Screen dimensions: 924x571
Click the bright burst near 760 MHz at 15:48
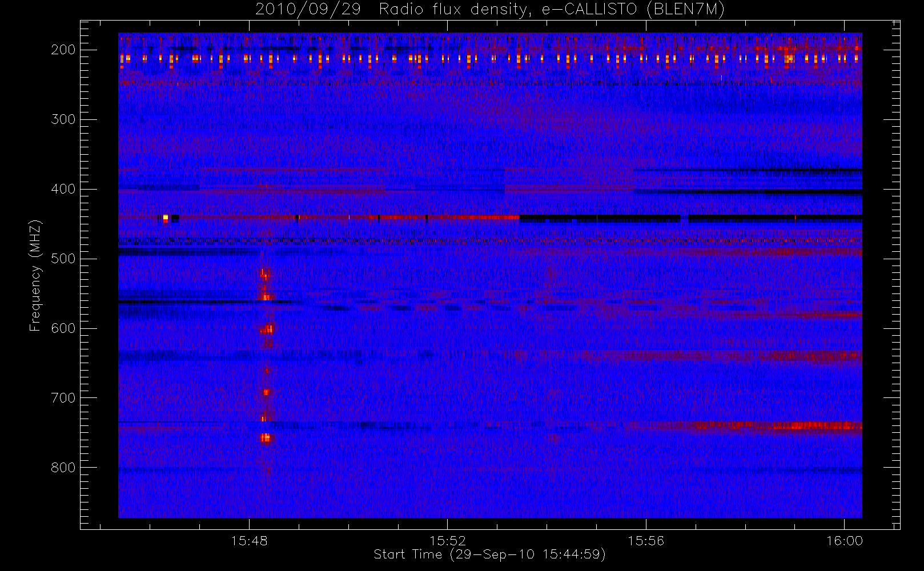point(266,438)
